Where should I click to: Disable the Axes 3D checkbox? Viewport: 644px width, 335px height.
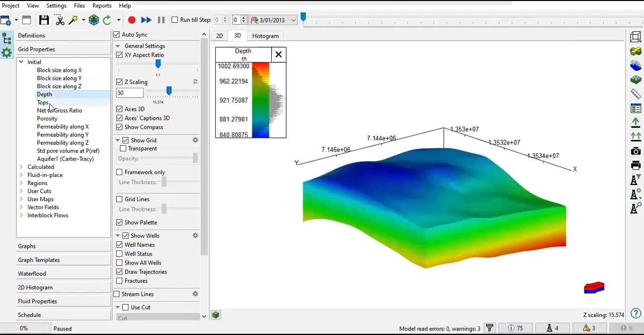pos(119,109)
